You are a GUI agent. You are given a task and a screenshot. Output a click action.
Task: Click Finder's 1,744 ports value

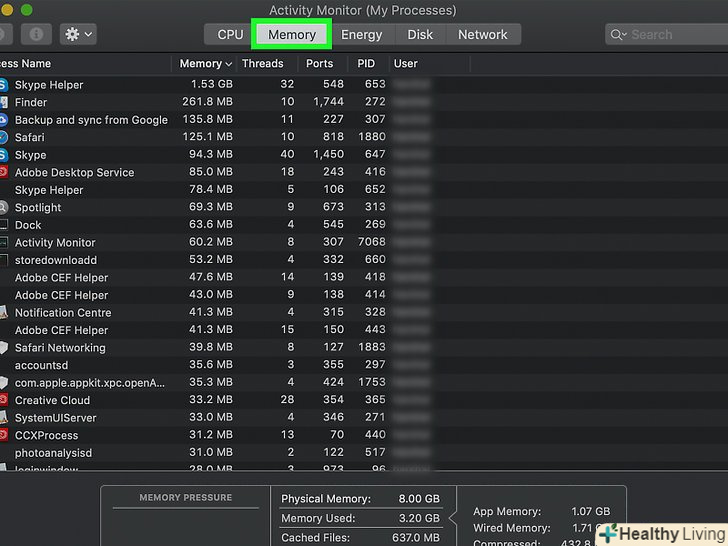328,102
